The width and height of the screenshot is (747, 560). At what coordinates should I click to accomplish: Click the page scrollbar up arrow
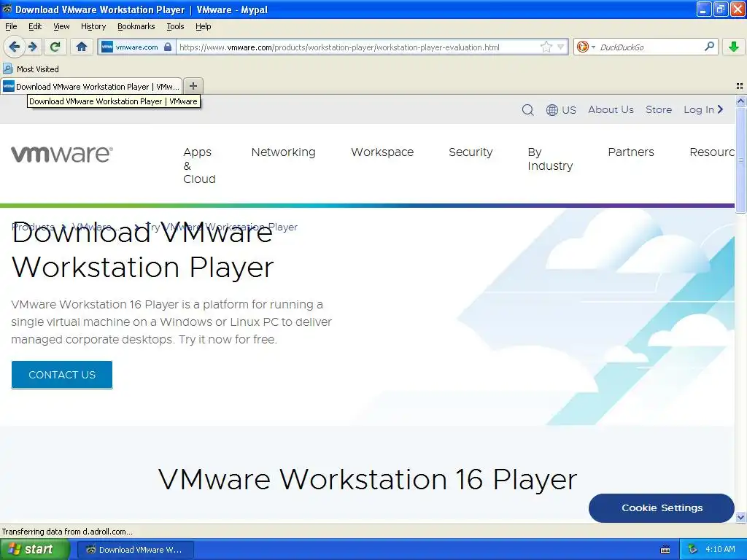(x=740, y=101)
